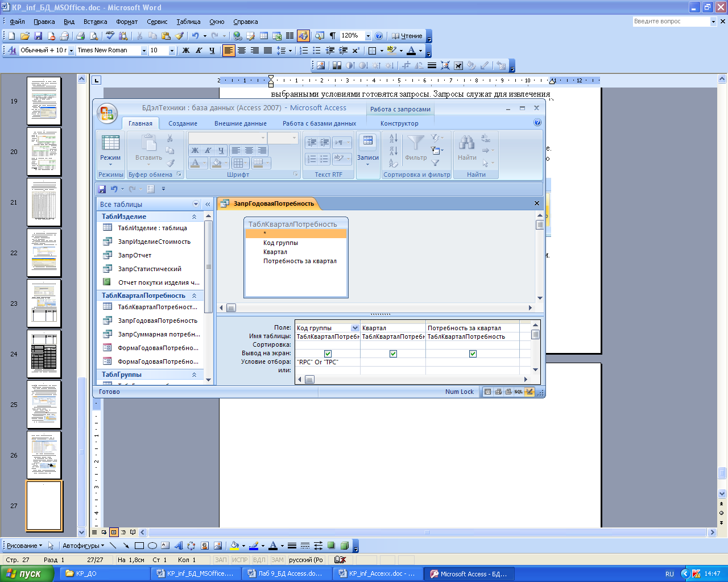Pick the text highlight color swatch in Word
Viewport: 728px width, 582px height.
(391, 51)
